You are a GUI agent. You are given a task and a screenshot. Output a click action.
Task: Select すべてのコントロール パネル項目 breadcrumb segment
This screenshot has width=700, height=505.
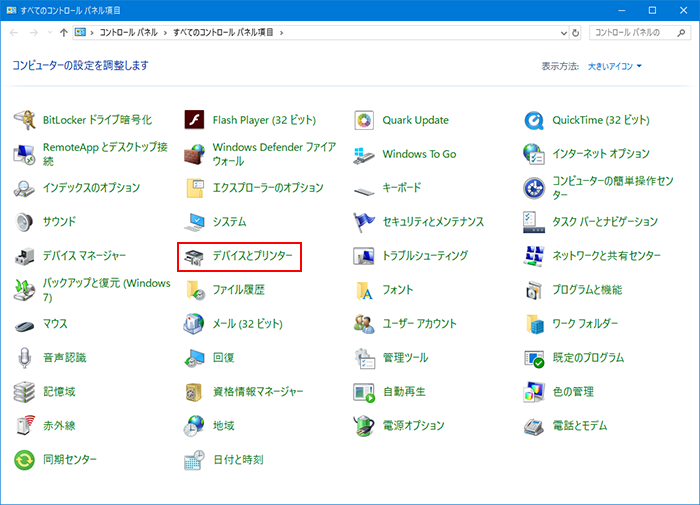tap(229, 32)
